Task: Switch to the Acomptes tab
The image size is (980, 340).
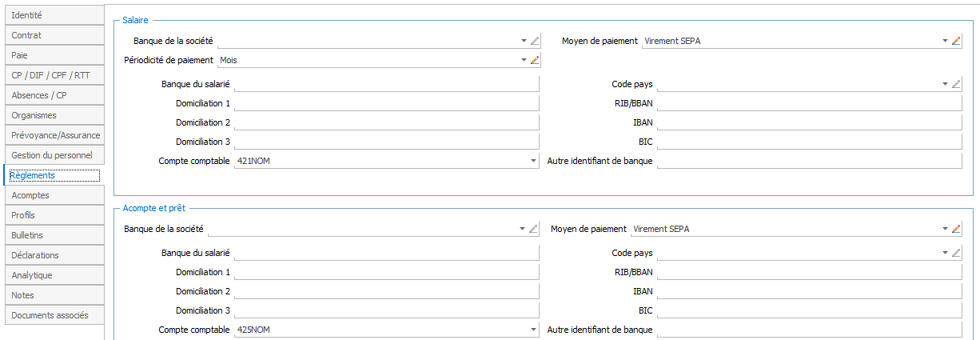Action: tap(54, 195)
